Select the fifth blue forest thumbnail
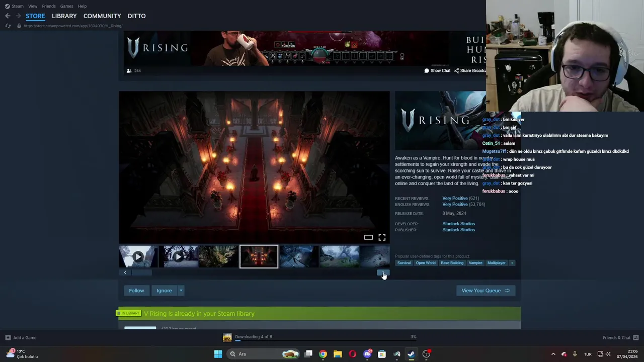Viewport: 644px width, 362px height. coord(299,256)
